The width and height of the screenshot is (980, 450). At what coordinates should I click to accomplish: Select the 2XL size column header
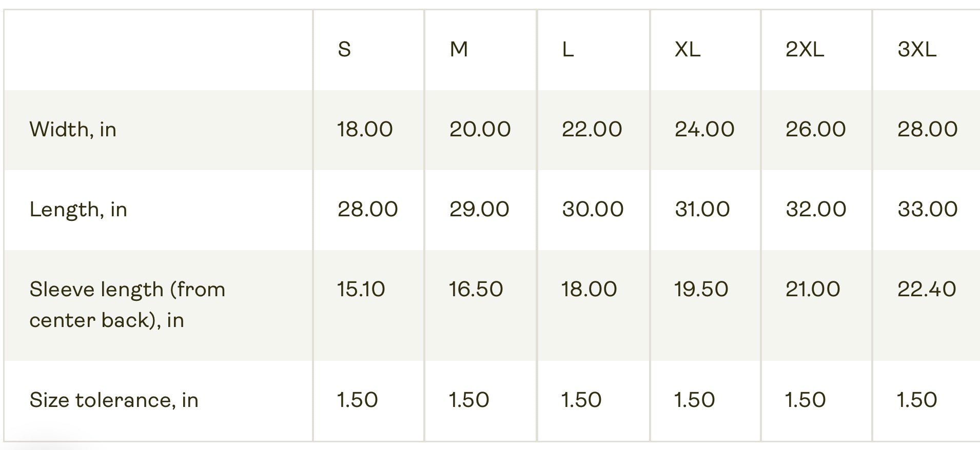pyautogui.click(x=805, y=49)
